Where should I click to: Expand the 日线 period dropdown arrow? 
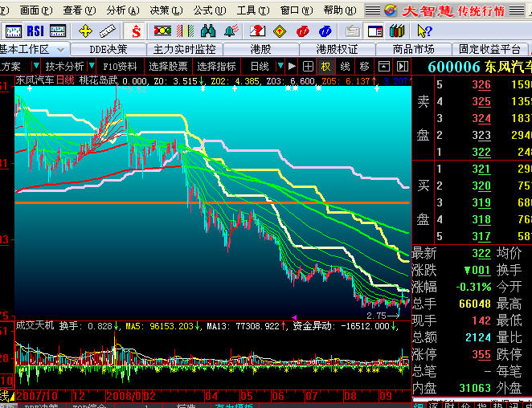pyautogui.click(x=280, y=66)
